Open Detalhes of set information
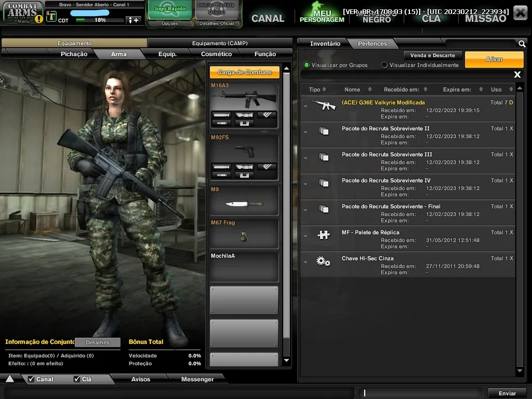The width and height of the screenshot is (532, 399). [97, 342]
